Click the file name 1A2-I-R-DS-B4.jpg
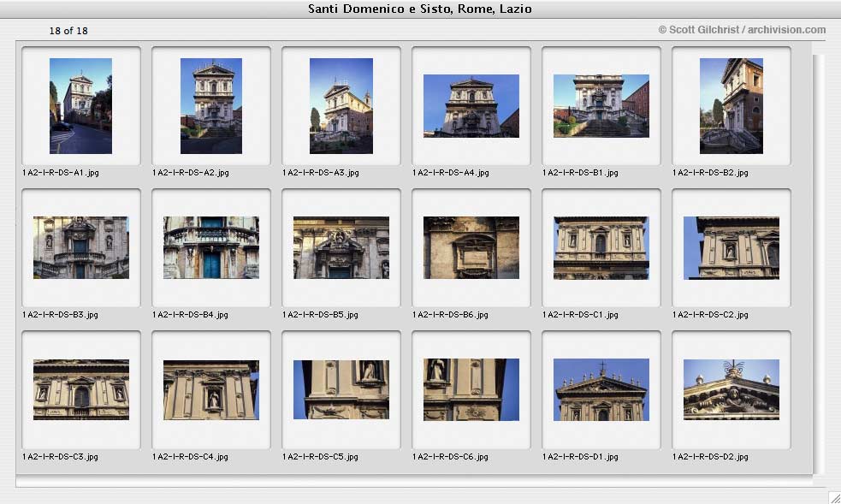The height and width of the screenshot is (504, 841). click(191, 315)
